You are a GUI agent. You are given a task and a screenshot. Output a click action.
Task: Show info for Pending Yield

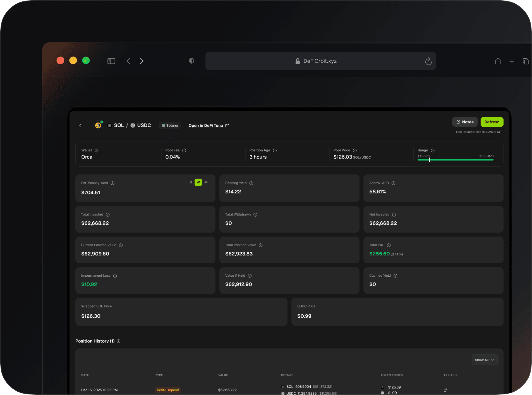click(251, 183)
